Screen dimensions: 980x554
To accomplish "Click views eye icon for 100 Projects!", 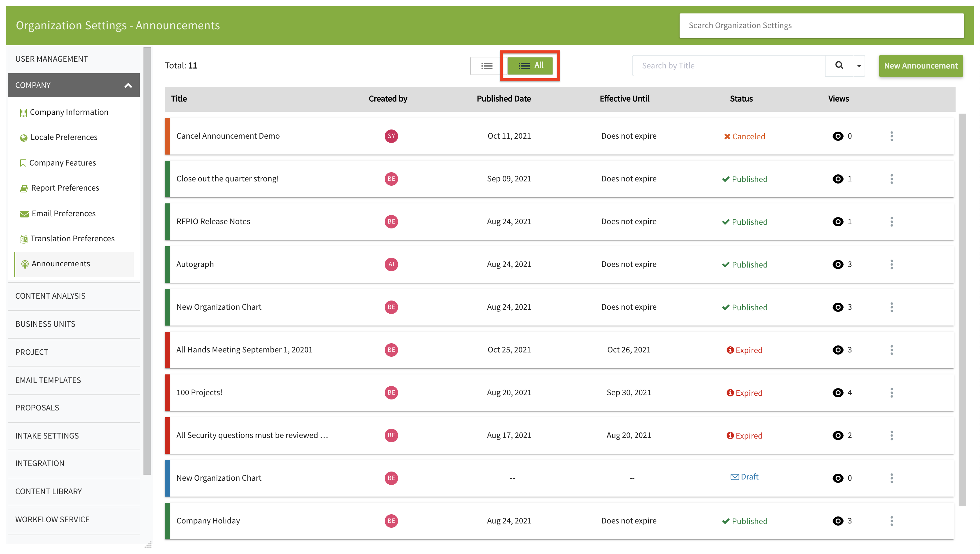I will (x=838, y=392).
